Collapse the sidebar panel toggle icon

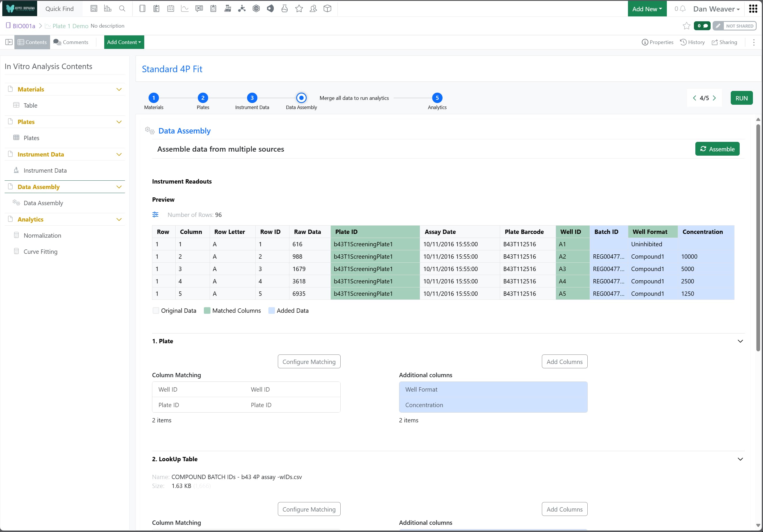tap(9, 42)
